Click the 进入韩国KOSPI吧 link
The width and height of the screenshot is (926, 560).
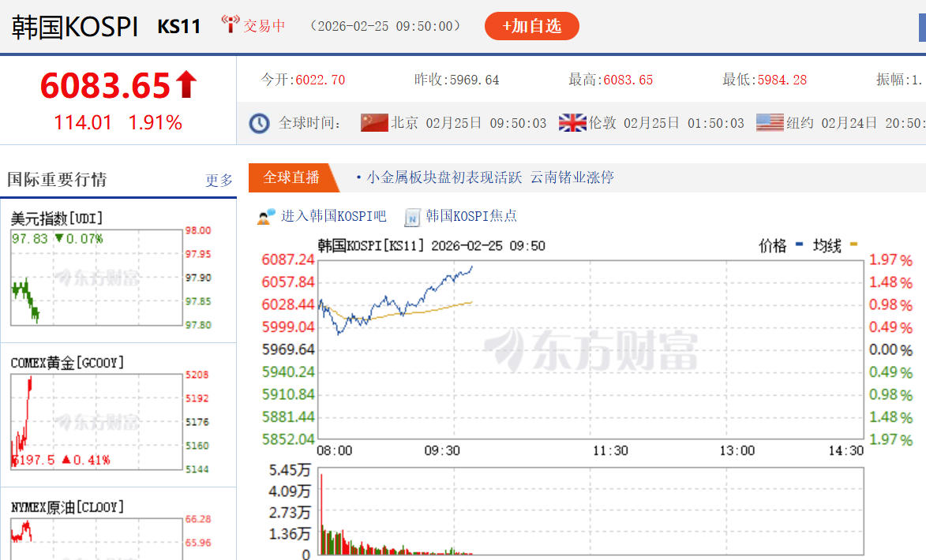pos(333,216)
